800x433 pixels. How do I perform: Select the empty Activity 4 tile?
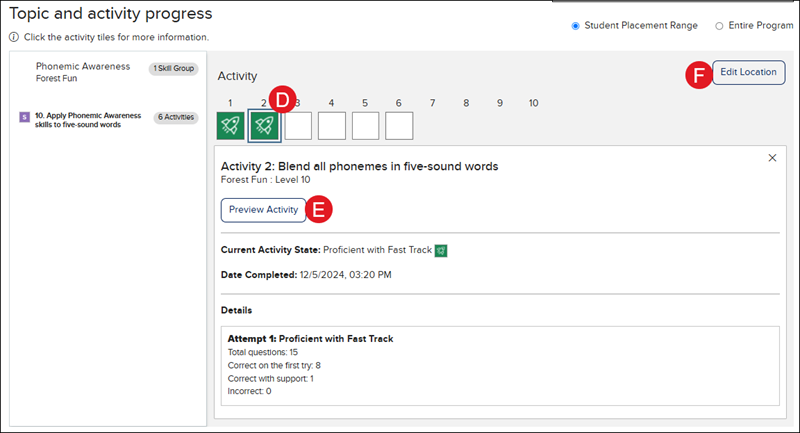coord(332,126)
